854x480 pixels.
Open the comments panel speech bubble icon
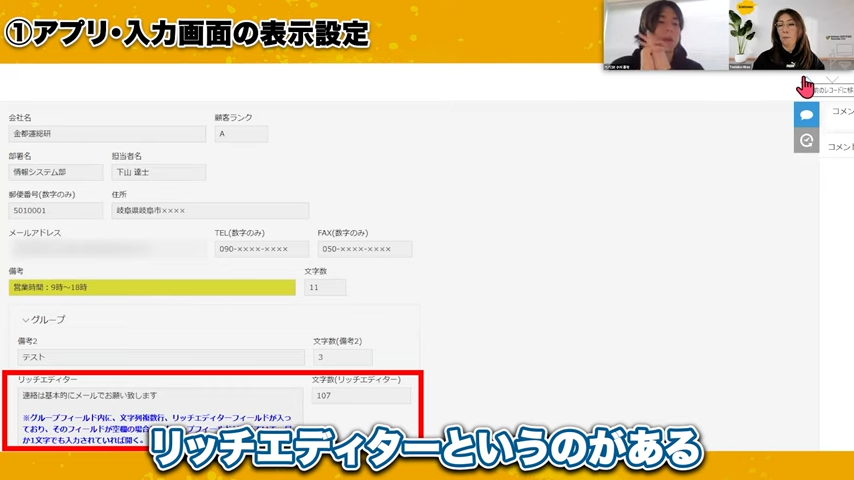(806, 115)
